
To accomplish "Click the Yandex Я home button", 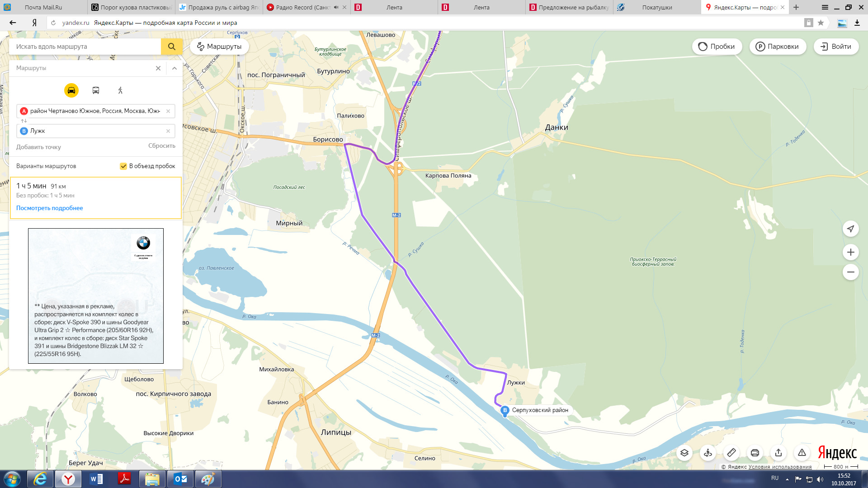I will tap(34, 23).
